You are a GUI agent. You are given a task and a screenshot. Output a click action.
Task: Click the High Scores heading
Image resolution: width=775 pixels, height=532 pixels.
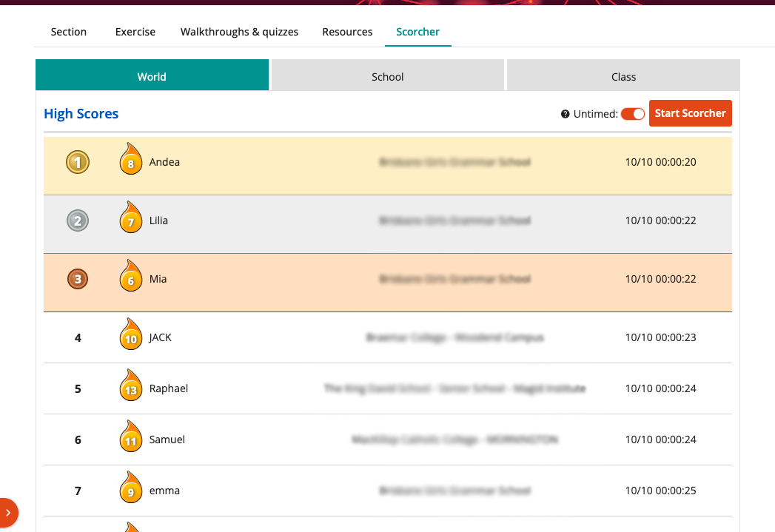[81, 114]
